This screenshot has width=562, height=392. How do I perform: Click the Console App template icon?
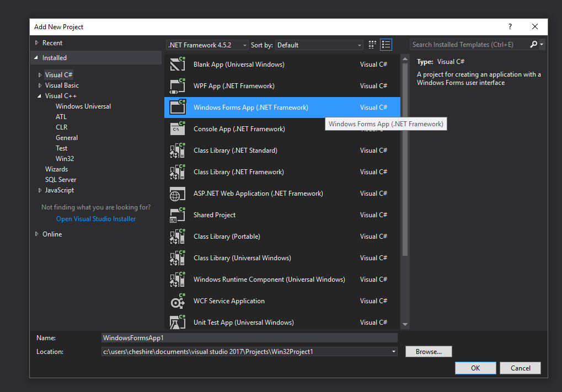point(177,128)
